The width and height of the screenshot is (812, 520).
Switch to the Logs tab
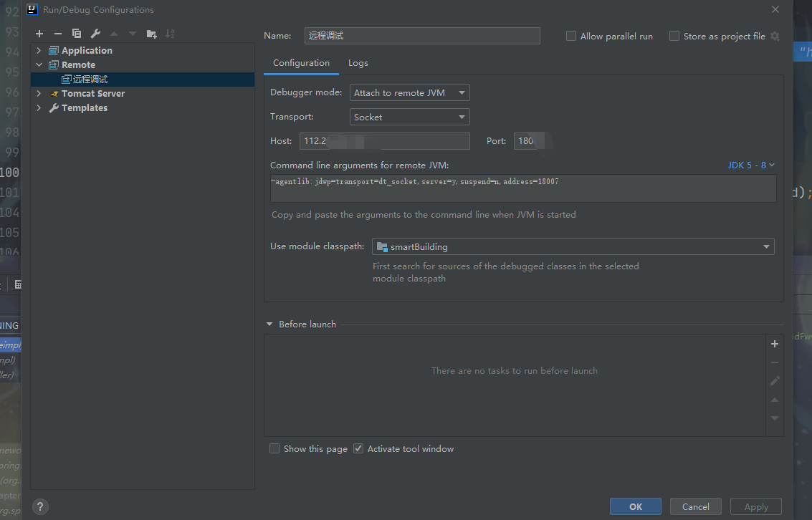coord(358,63)
